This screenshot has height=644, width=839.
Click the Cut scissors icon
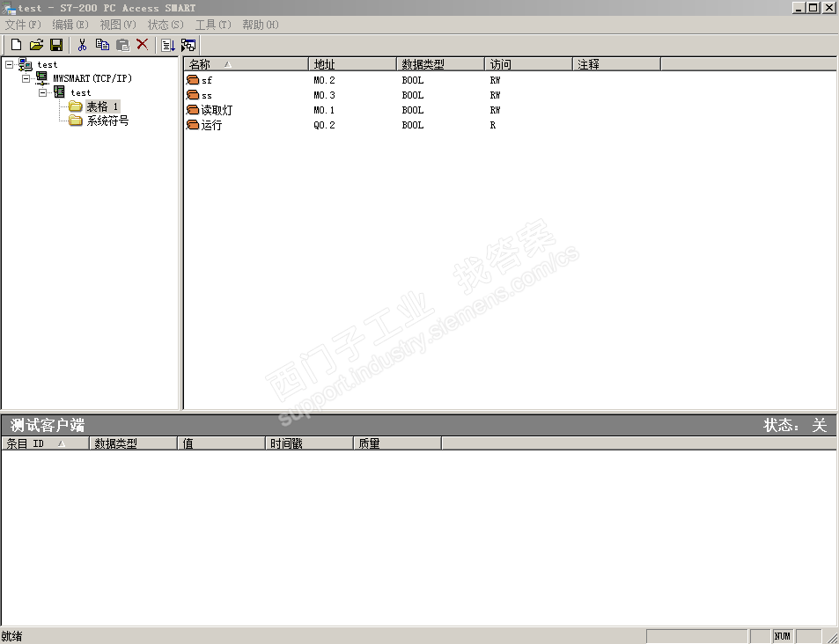click(x=83, y=45)
